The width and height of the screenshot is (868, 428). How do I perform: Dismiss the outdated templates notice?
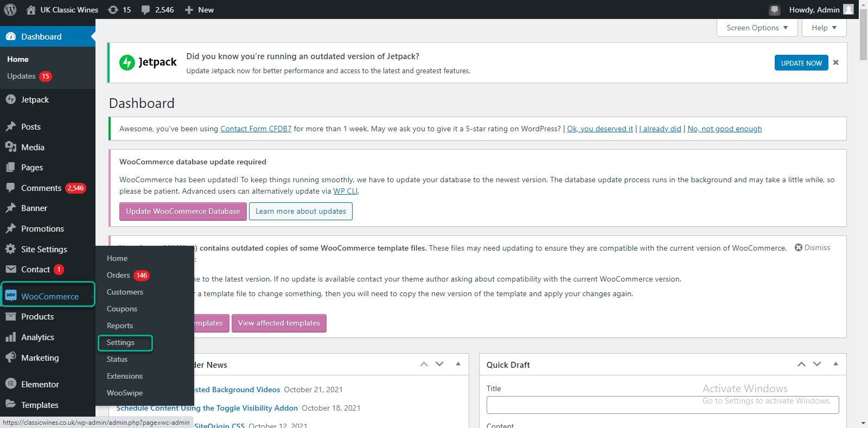(812, 247)
